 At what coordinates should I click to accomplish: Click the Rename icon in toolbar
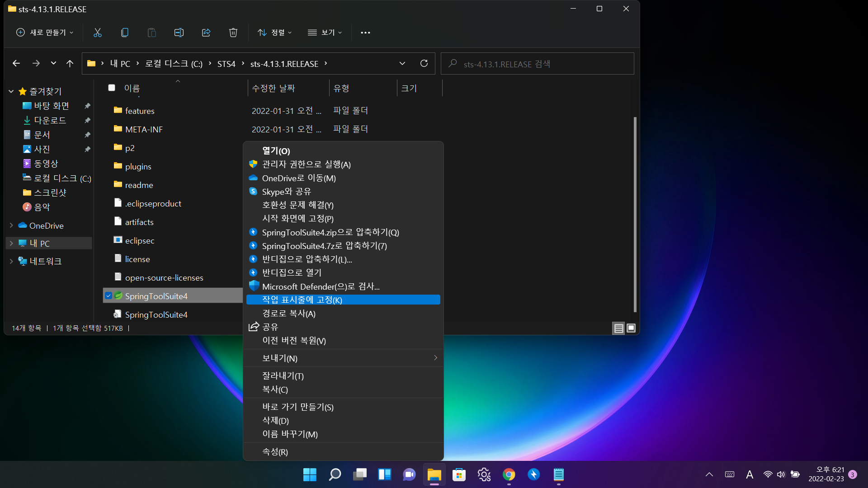[179, 33]
